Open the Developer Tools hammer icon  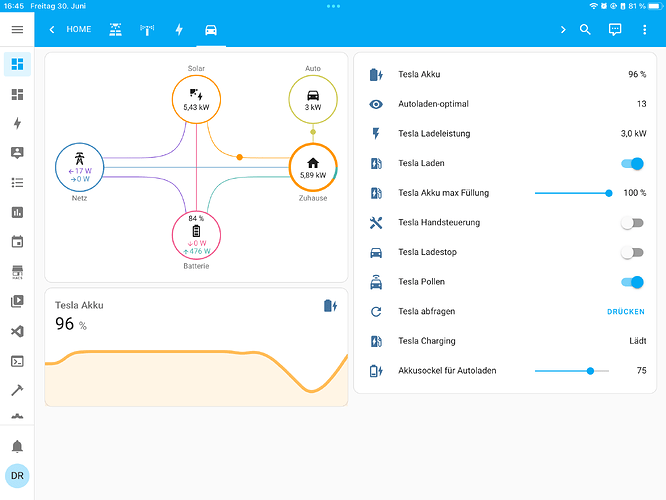(17, 390)
